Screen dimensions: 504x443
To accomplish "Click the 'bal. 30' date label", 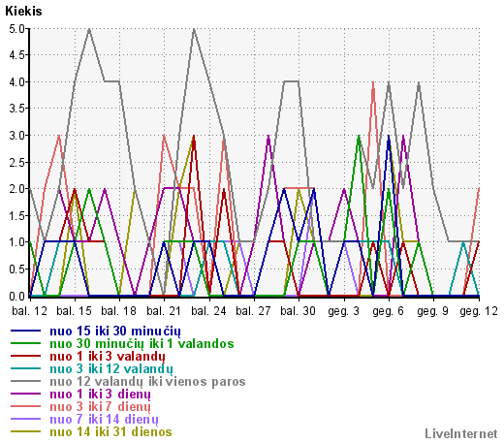I will tap(298, 311).
